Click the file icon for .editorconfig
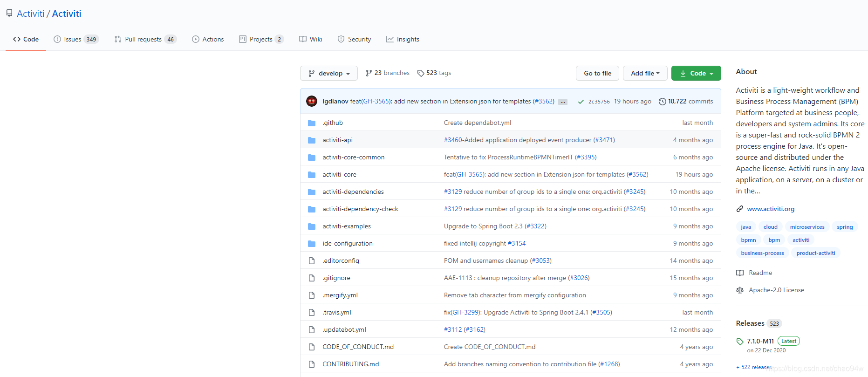 312,261
